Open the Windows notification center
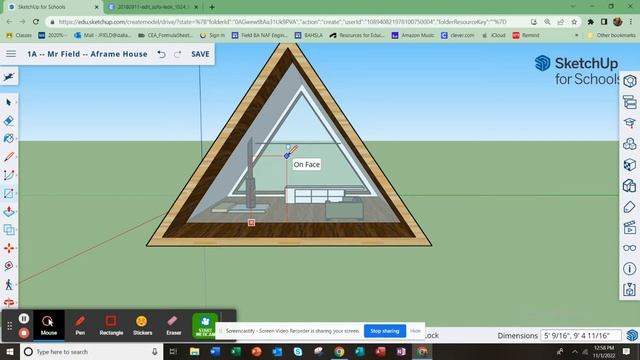The width and height of the screenshot is (640, 360). (x=627, y=351)
